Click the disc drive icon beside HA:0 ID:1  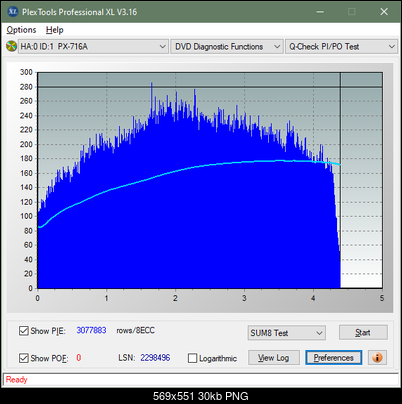11,46
